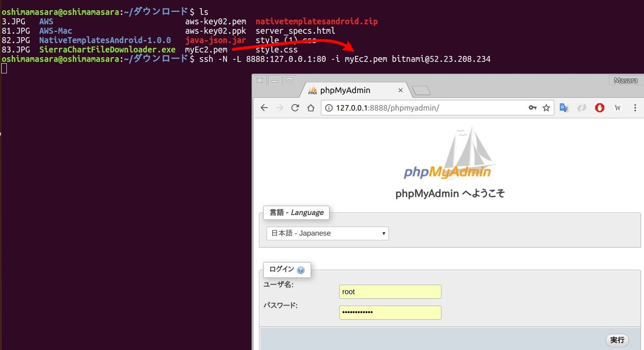Open a new Chrome tab
The image size is (644, 350).
pyautogui.click(x=421, y=90)
